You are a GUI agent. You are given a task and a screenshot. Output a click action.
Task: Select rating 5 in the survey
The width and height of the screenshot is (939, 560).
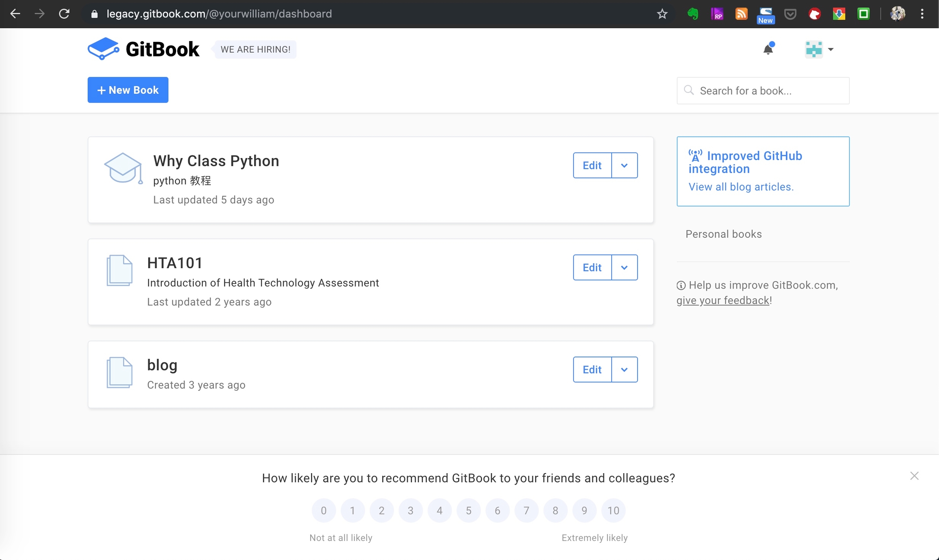point(469,510)
